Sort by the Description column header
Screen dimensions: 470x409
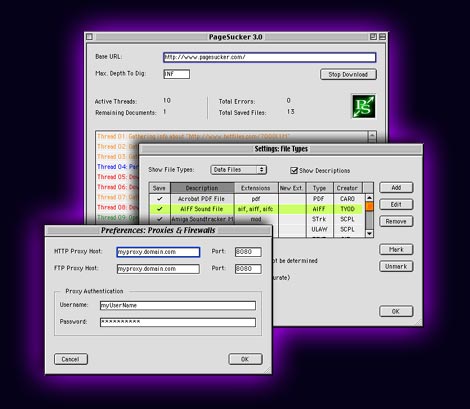pyautogui.click(x=202, y=188)
